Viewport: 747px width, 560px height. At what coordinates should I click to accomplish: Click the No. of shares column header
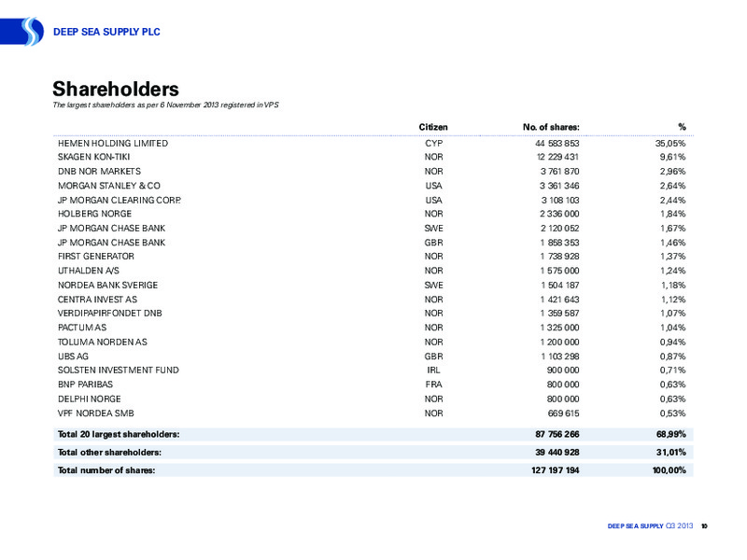click(551, 127)
